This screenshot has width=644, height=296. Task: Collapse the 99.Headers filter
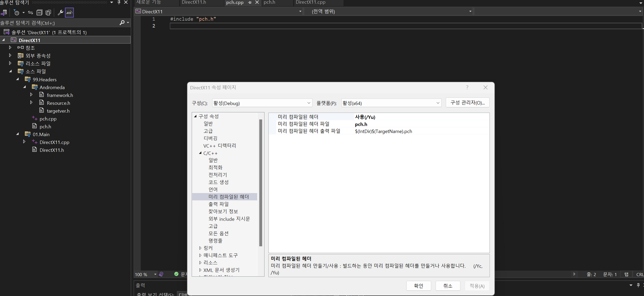point(17,79)
